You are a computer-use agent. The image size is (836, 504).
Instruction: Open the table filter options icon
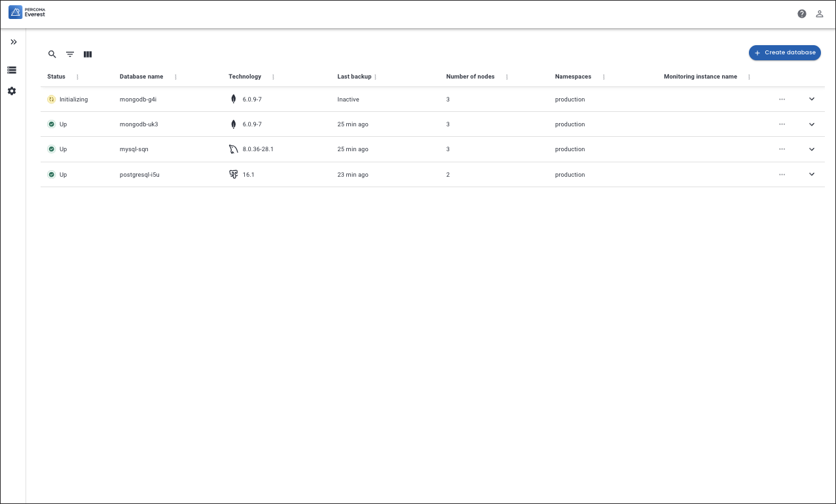tap(70, 54)
